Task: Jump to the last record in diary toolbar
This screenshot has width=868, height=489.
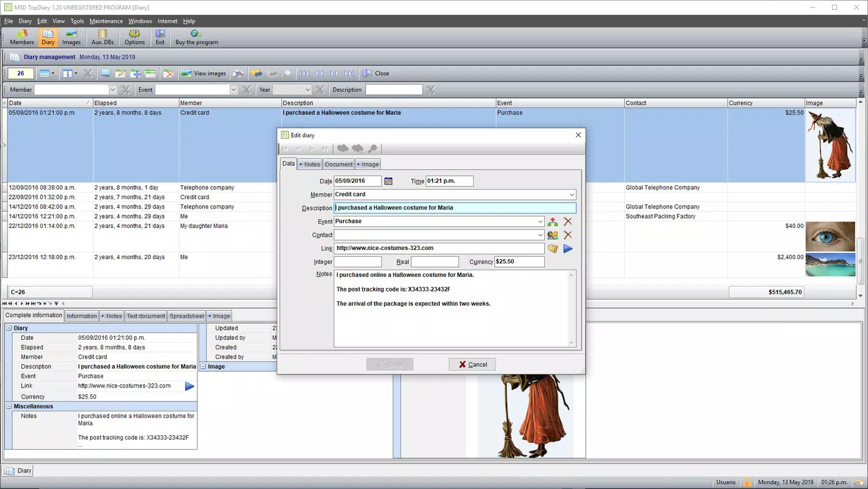Action: pyautogui.click(x=349, y=73)
